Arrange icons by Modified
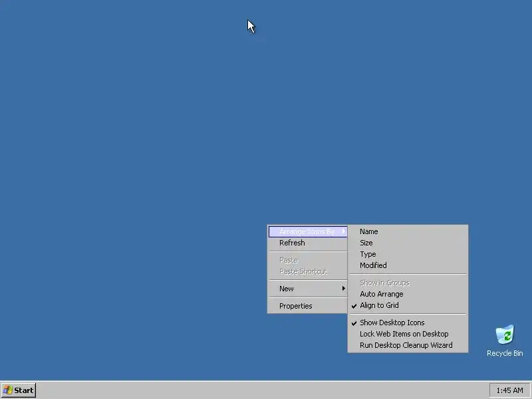532x399 pixels. coord(408,265)
